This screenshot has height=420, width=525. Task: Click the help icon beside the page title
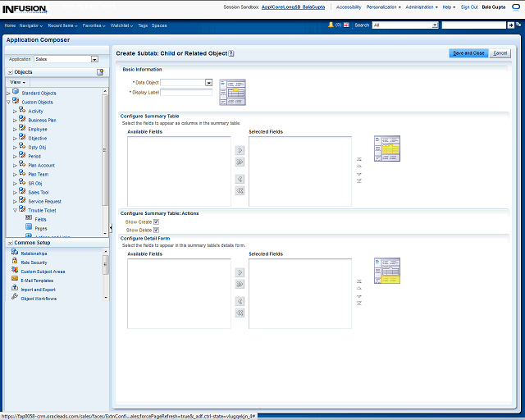(x=231, y=53)
